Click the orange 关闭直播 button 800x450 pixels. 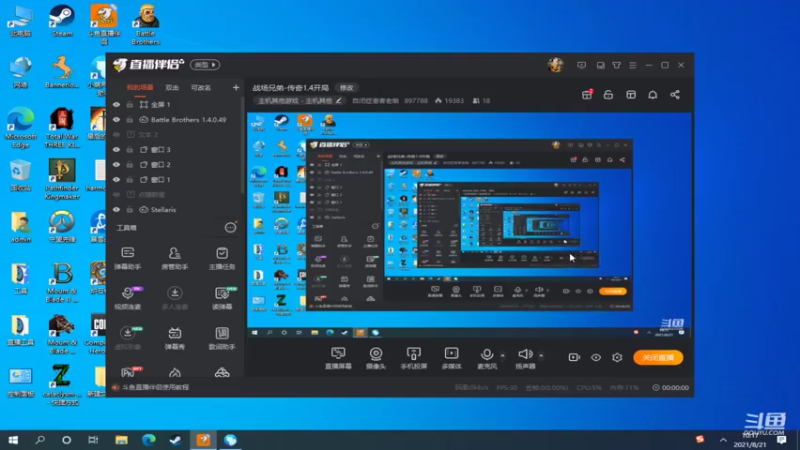pyautogui.click(x=658, y=357)
